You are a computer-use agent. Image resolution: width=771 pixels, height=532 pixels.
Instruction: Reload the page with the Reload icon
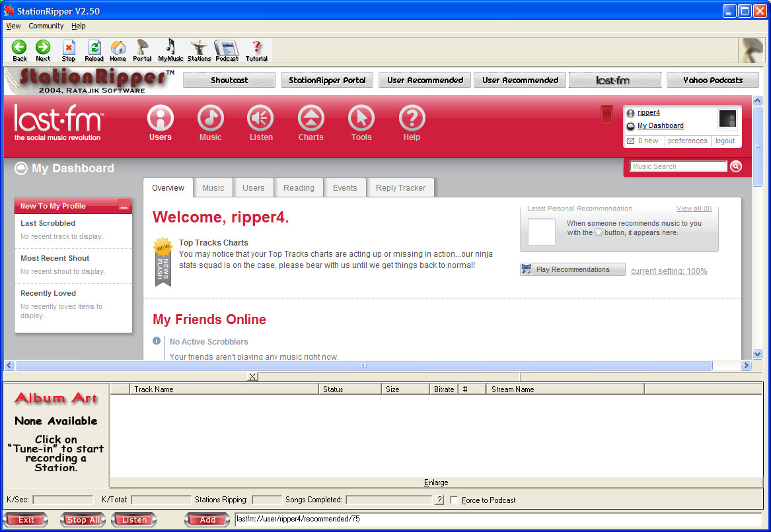(94, 51)
